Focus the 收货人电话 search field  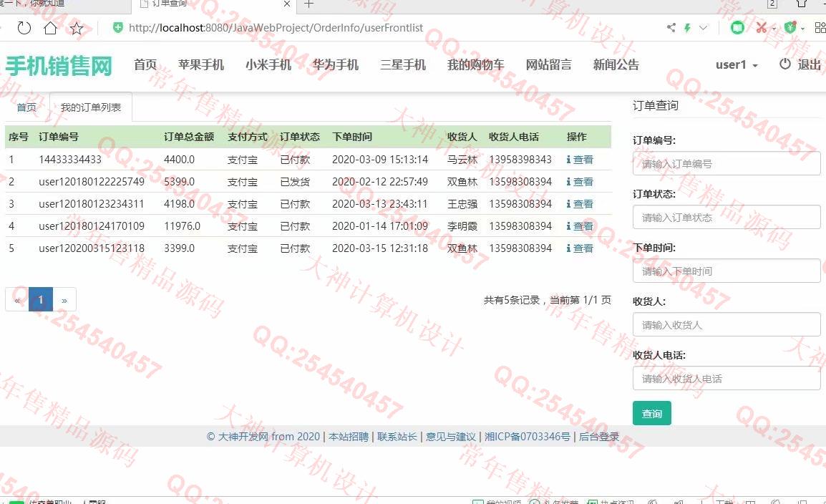click(726, 378)
